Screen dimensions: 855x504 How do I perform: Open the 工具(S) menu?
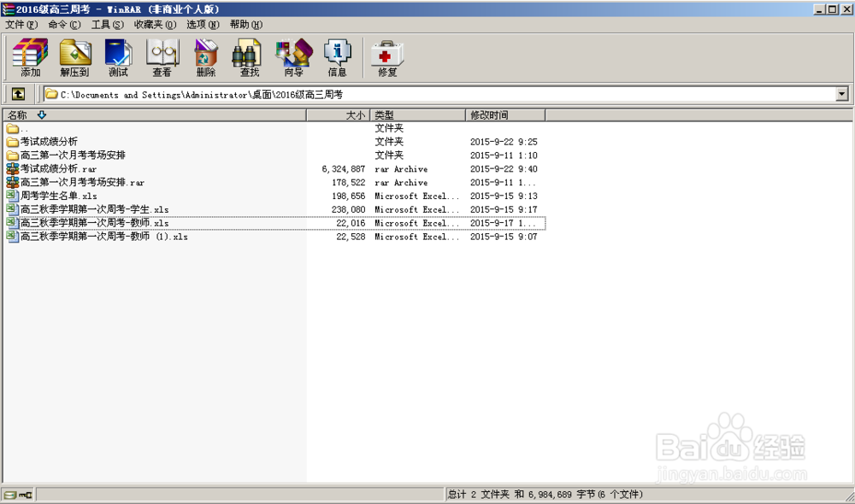pos(108,25)
